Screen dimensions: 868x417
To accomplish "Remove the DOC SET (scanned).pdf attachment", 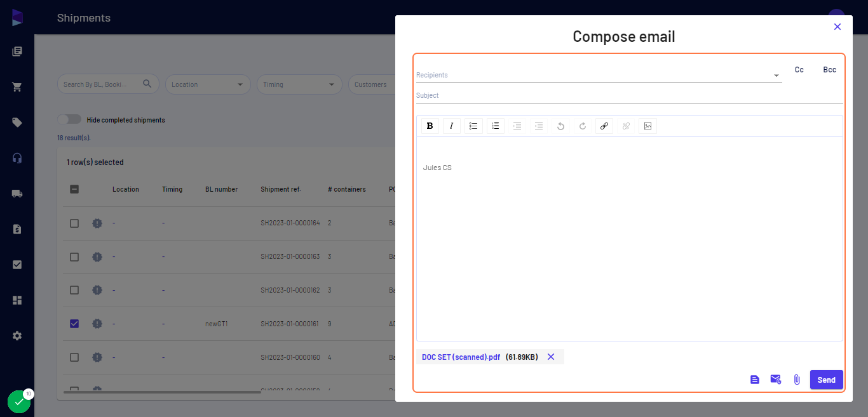I will point(551,357).
